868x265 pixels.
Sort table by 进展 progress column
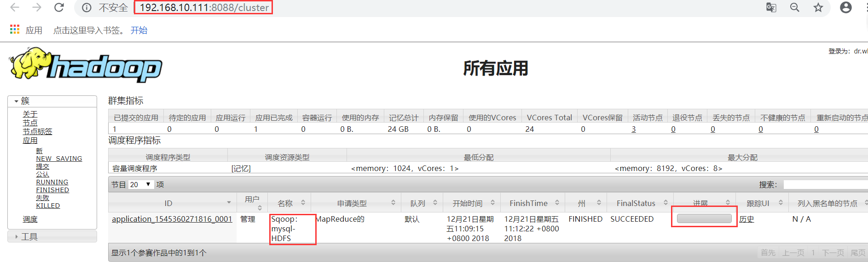pos(705,203)
